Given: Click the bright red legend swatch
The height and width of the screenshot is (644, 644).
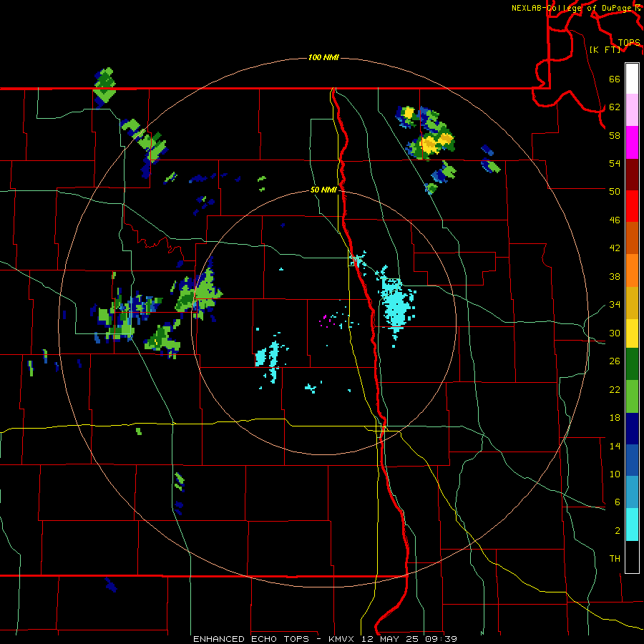Looking at the screenshot, I should (x=632, y=206).
